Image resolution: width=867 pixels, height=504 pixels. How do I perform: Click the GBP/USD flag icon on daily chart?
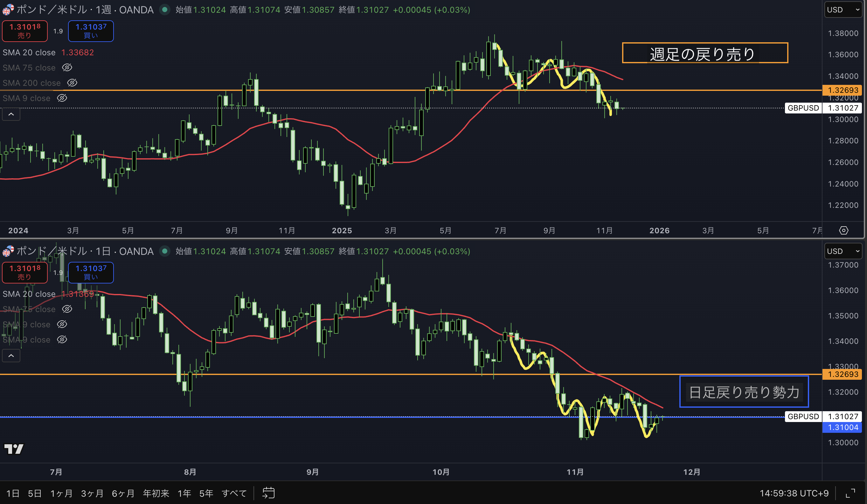[x=8, y=251]
